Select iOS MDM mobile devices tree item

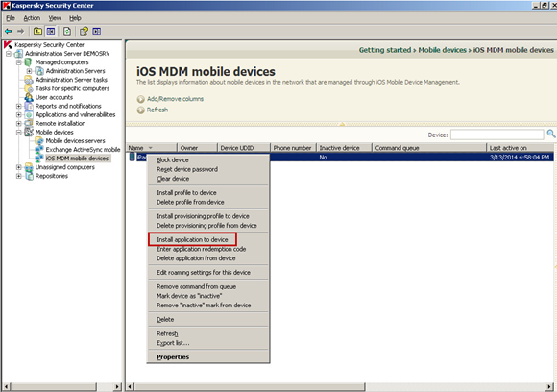coord(77,159)
